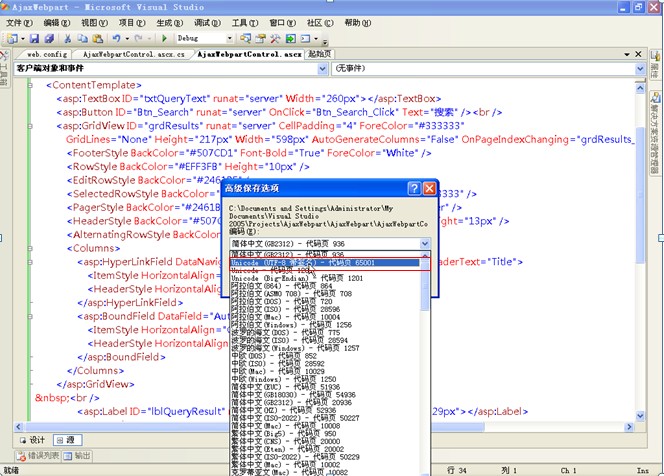Select 阿拉伯文 (ASMO 708) encoding

pyautogui.click(x=325, y=293)
